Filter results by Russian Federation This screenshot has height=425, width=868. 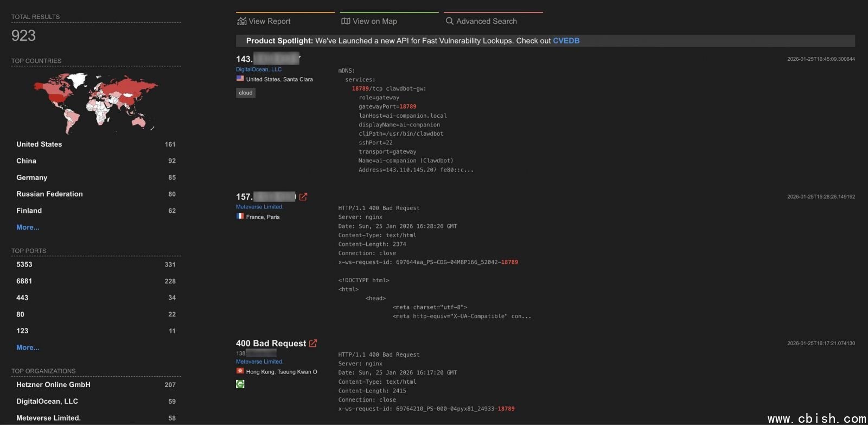tap(49, 194)
